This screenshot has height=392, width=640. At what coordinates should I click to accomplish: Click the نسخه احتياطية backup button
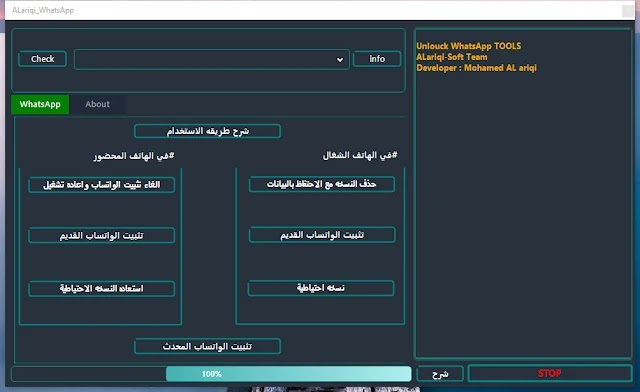321,288
